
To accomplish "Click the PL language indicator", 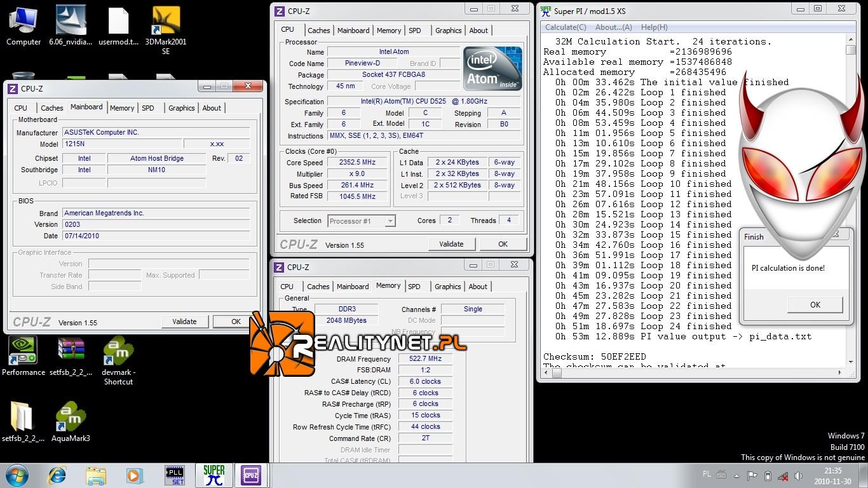I will tap(707, 474).
